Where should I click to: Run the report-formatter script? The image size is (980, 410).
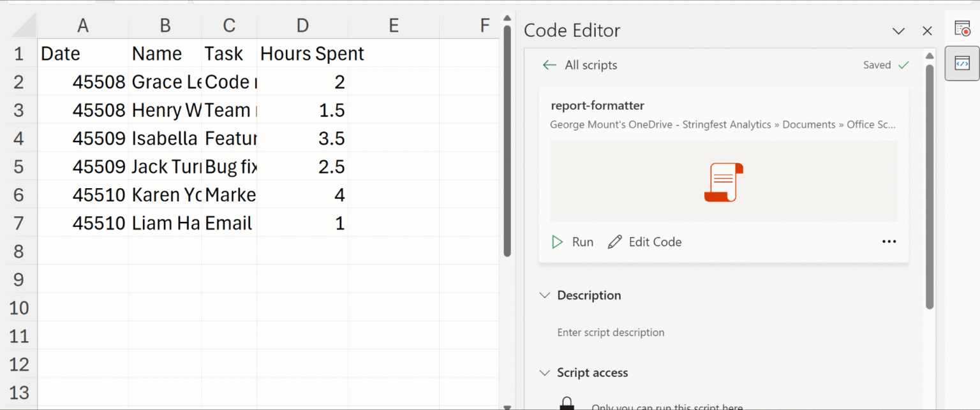coord(572,242)
